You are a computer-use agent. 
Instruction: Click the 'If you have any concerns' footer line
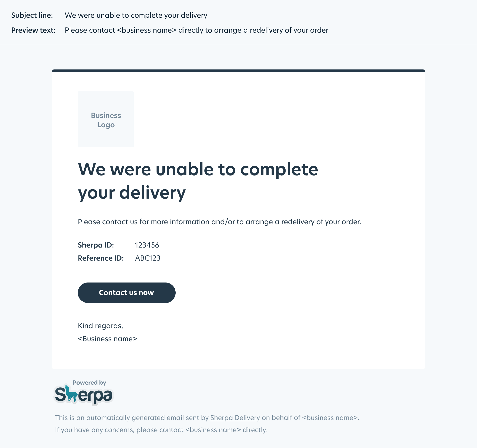[161, 430]
